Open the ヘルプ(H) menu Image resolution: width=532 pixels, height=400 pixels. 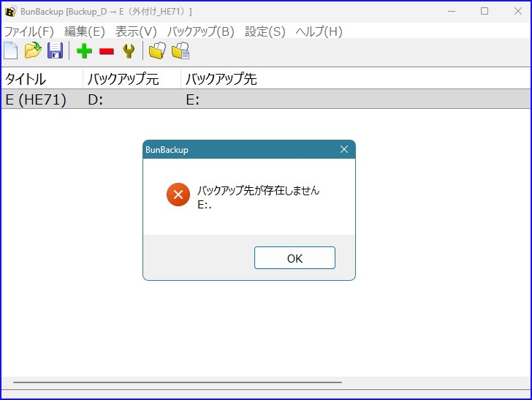[319, 31]
